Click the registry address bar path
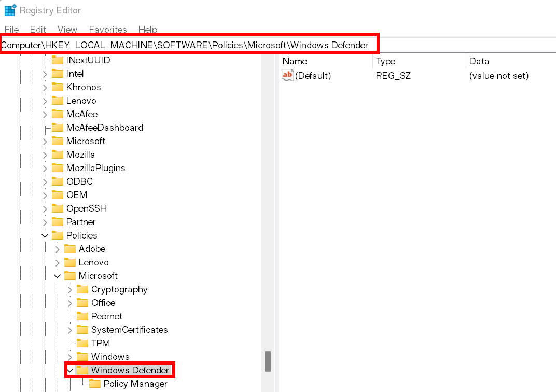The height and width of the screenshot is (392, 556). point(187,45)
